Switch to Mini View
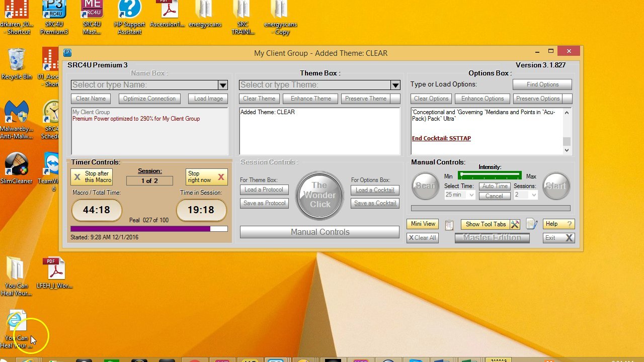This screenshot has height=362, width=644. 423,224
